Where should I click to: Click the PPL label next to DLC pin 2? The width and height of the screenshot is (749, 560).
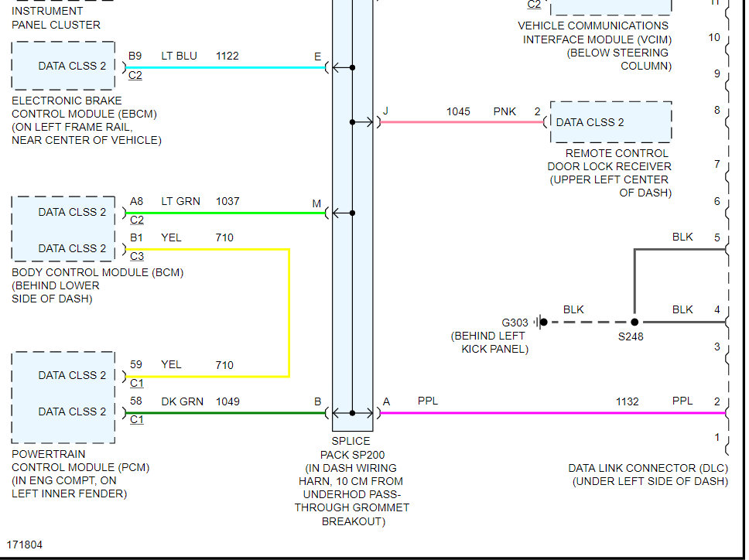coord(682,401)
